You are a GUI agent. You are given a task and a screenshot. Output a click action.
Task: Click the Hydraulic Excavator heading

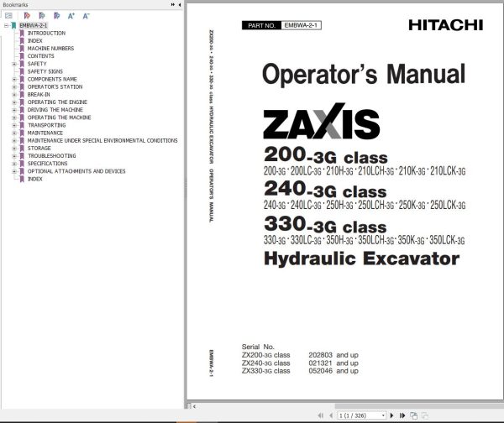(361, 258)
